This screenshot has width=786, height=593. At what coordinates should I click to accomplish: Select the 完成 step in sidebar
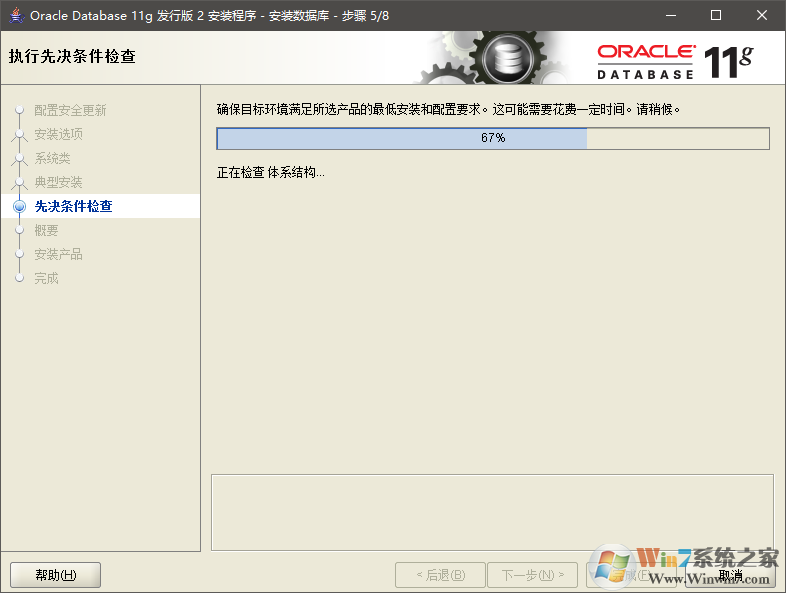(46, 278)
